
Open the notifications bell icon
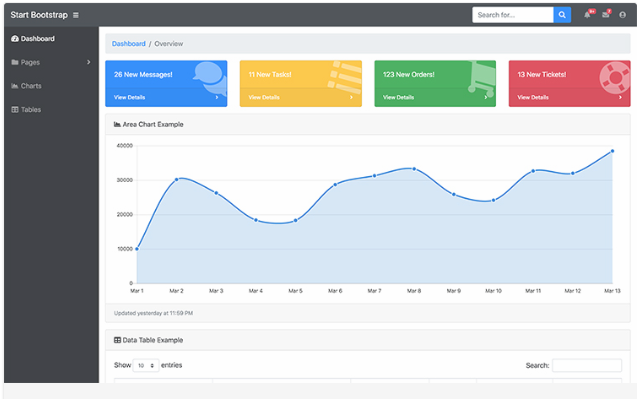[x=587, y=15]
